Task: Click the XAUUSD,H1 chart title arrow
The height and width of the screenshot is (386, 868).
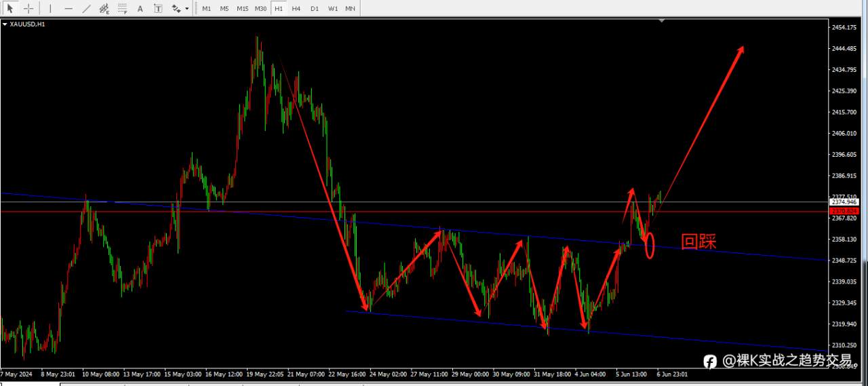Action: pos(5,24)
